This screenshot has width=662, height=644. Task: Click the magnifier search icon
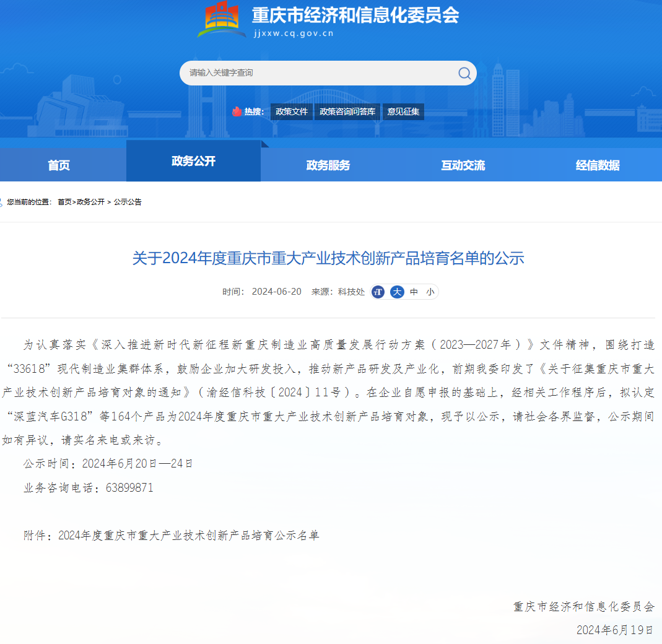pos(464,73)
